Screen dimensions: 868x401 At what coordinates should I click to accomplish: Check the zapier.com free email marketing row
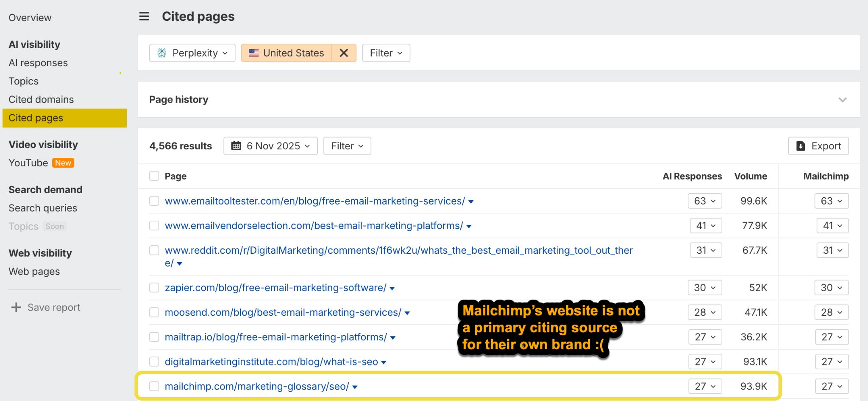(x=154, y=288)
